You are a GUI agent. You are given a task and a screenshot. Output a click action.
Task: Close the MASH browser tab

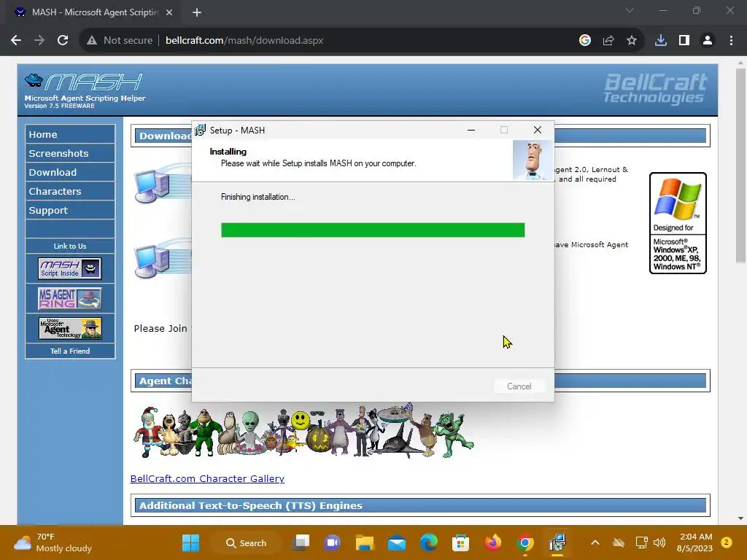tap(169, 12)
